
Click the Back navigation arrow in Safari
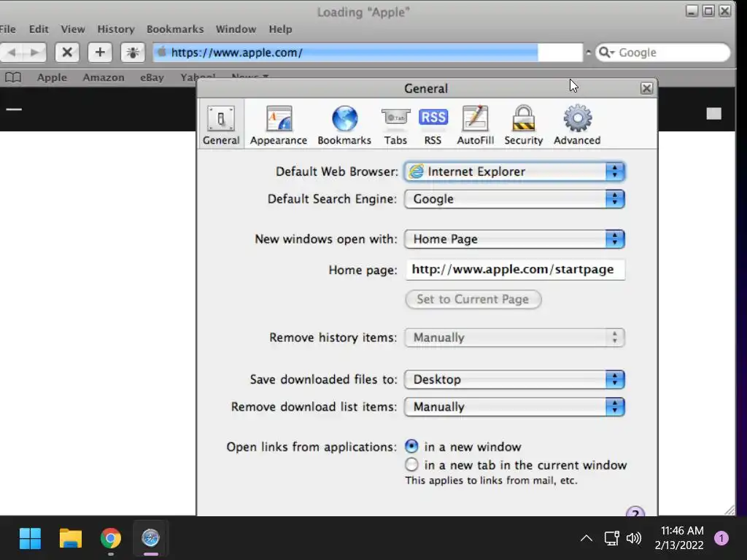pos(12,52)
